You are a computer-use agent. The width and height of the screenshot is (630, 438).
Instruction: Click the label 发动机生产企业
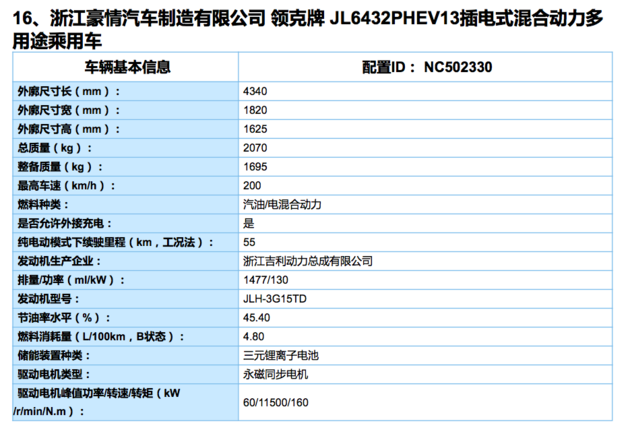pyautogui.click(x=59, y=262)
